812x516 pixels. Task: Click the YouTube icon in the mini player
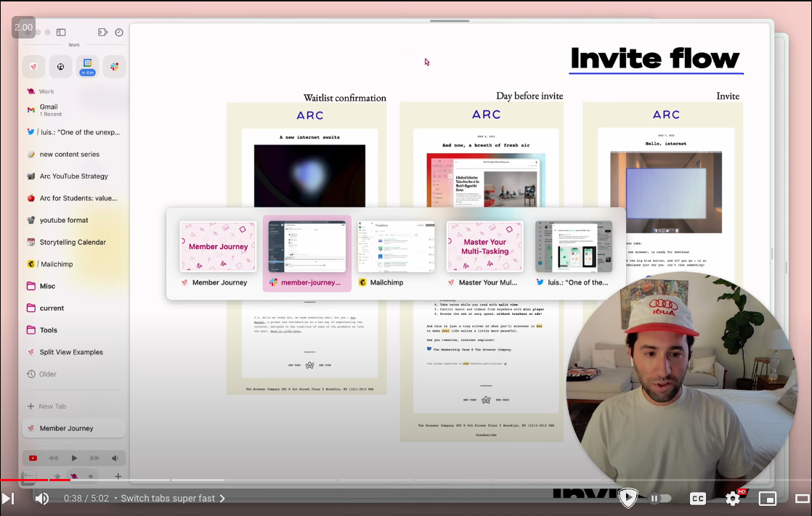[33, 458]
